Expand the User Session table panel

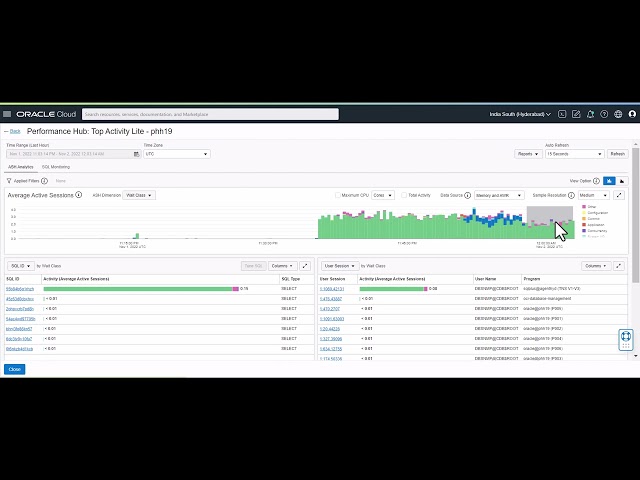pos(619,266)
